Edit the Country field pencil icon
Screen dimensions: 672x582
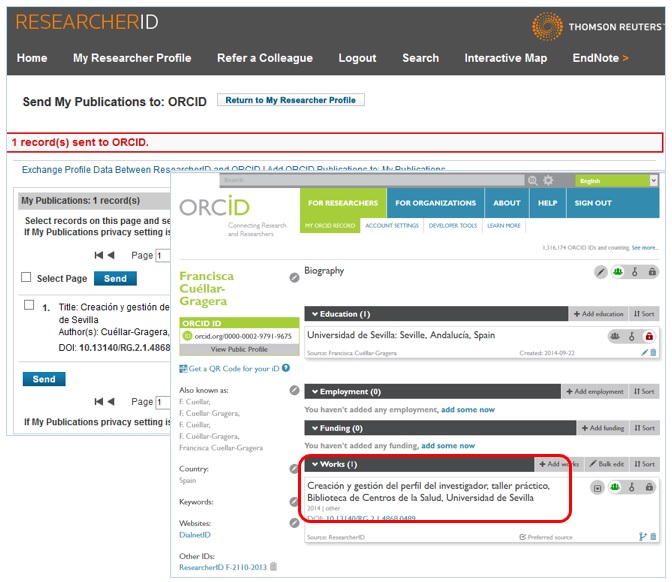294,469
